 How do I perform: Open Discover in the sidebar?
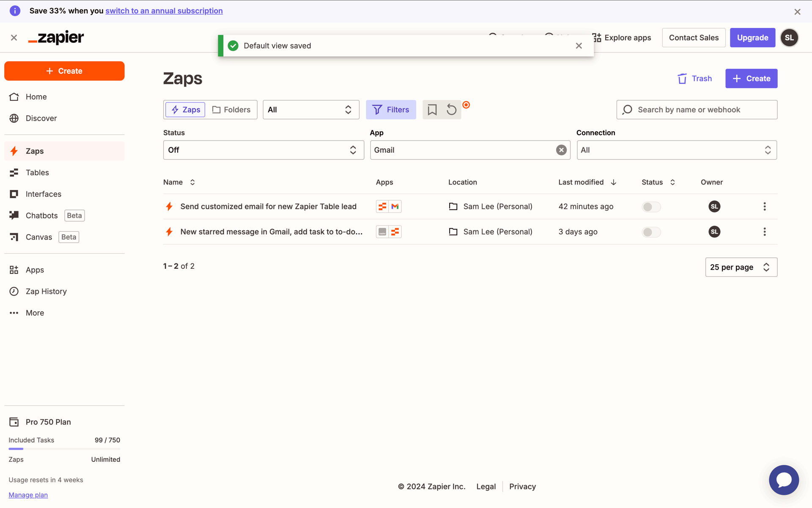click(x=64, y=118)
